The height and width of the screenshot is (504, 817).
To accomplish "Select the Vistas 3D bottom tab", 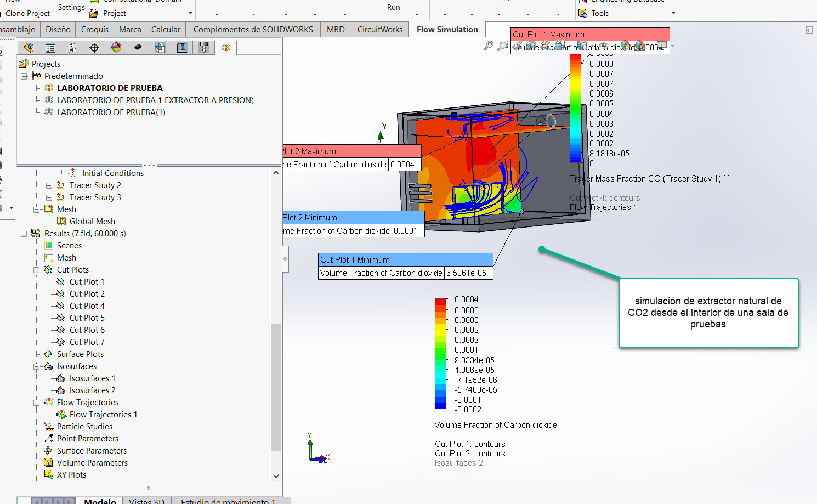I will [x=146, y=501].
